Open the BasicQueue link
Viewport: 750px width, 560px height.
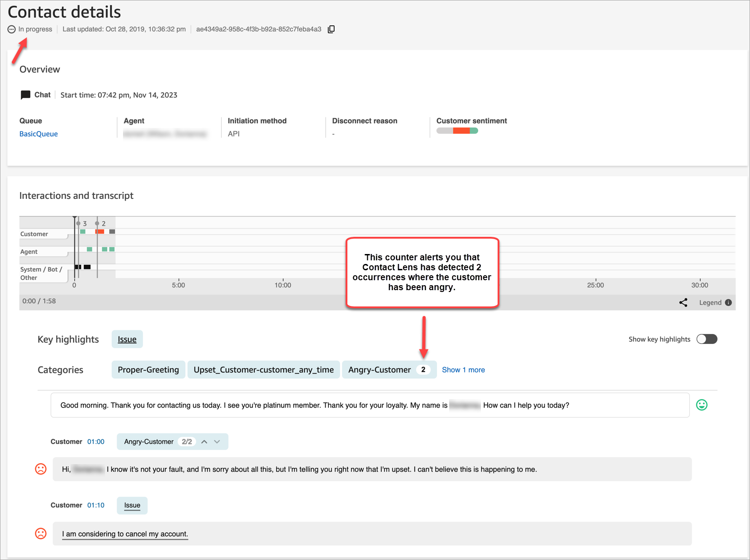38,134
